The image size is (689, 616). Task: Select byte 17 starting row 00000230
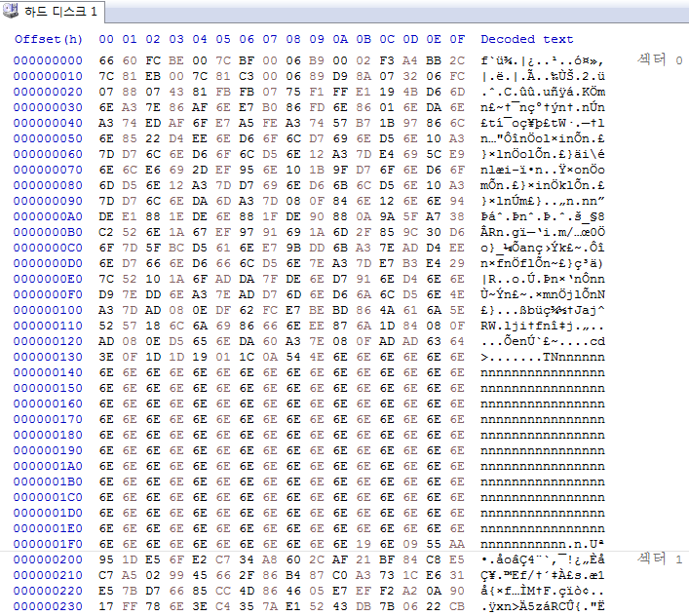[106, 606]
